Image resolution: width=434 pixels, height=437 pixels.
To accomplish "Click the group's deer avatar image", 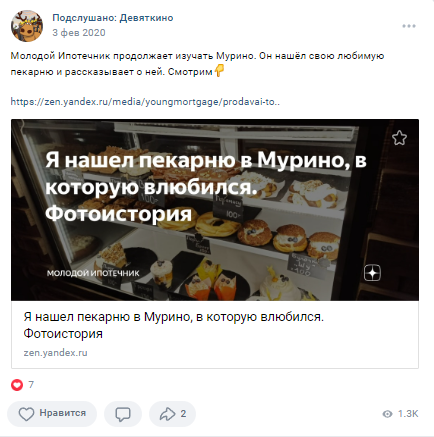I will tap(27, 26).
